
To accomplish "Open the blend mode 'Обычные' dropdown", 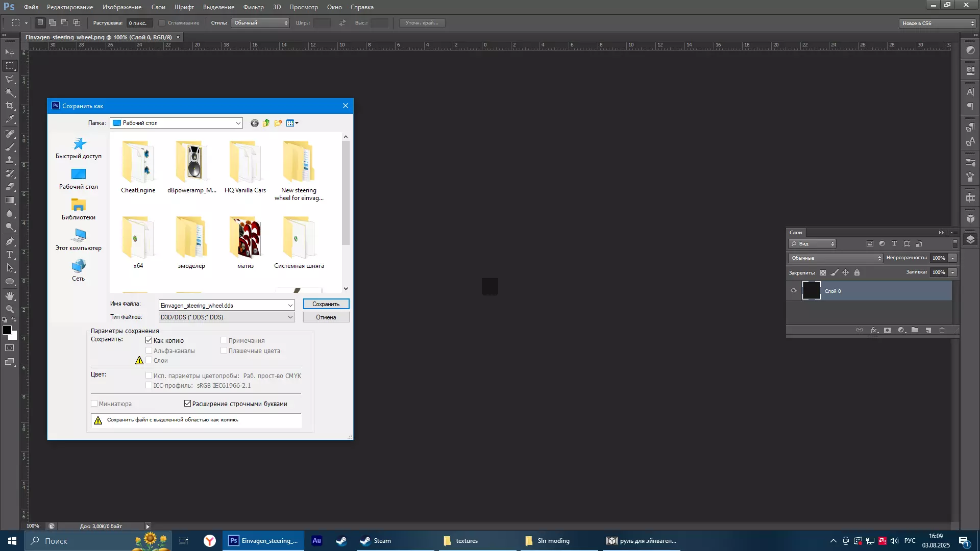I will pos(836,258).
